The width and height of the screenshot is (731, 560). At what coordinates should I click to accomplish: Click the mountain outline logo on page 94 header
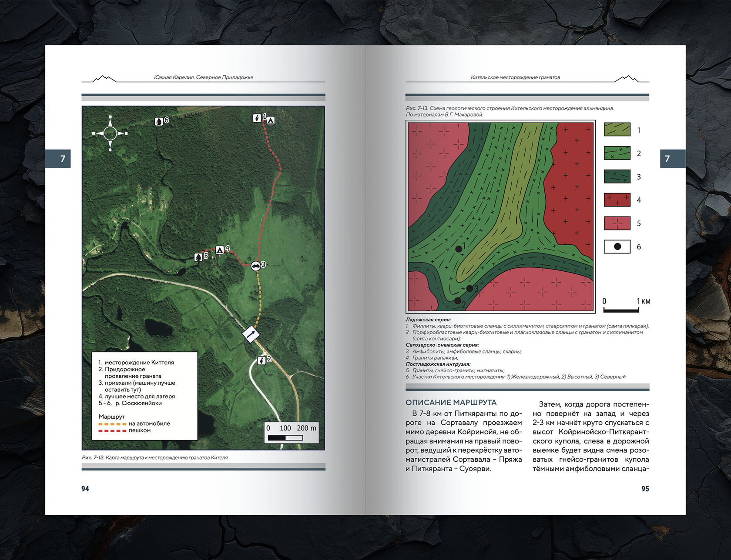pyautogui.click(x=104, y=78)
